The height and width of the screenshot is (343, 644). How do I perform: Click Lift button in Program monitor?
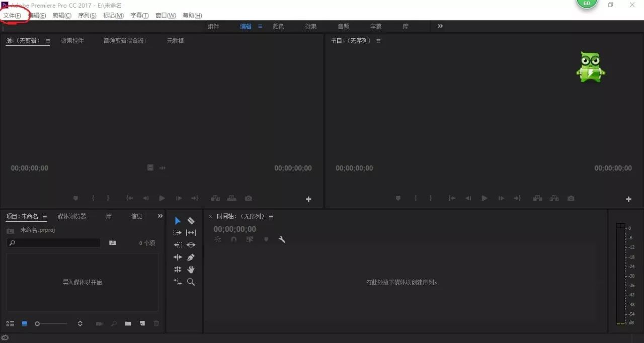click(x=537, y=199)
